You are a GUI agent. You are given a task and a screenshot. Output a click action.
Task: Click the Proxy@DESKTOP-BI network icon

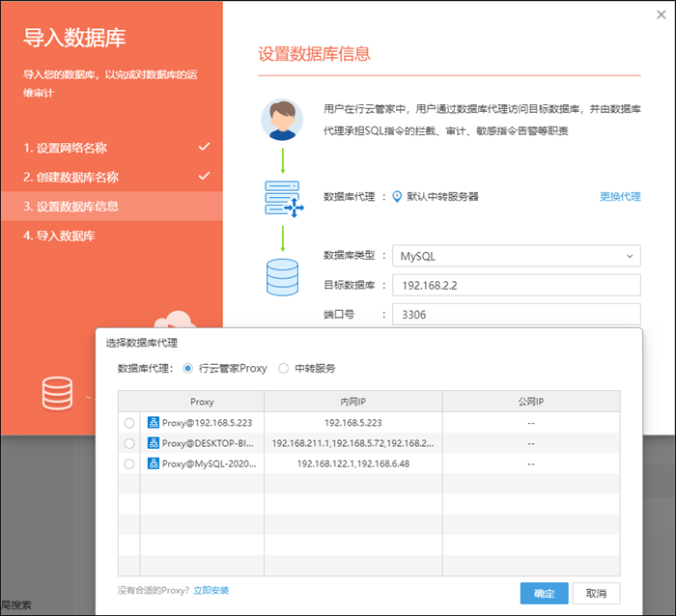(x=154, y=443)
